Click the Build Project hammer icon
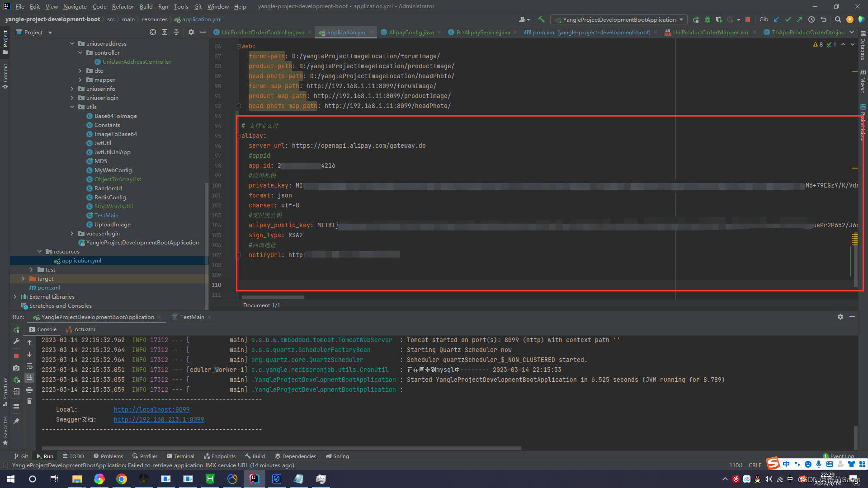Screen dimensions: 868x488 coord(541,19)
